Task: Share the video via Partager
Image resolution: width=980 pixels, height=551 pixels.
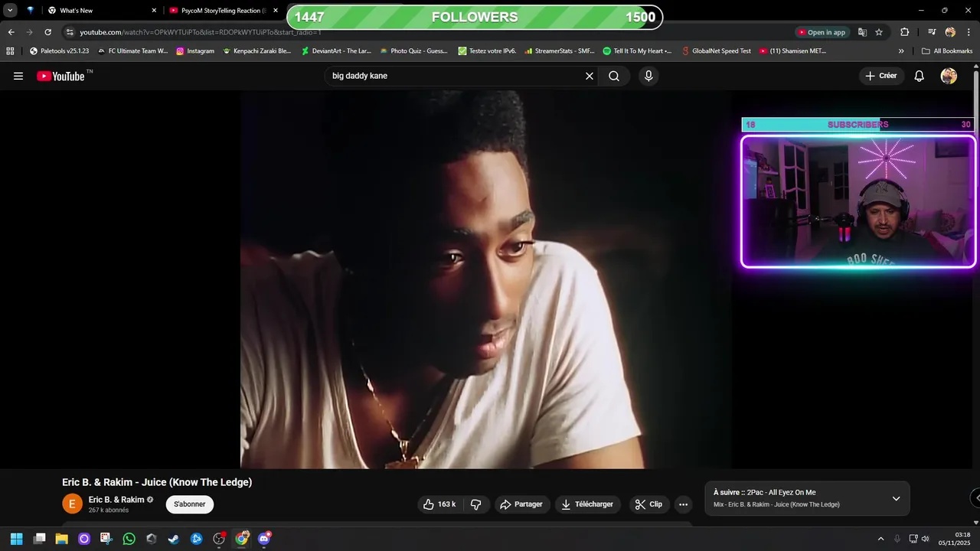Action: 521,504
